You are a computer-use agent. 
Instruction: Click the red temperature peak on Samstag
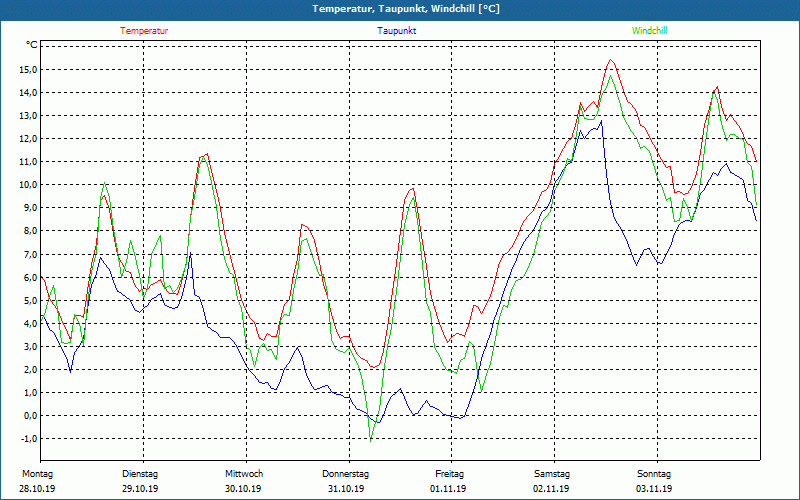tap(611, 60)
